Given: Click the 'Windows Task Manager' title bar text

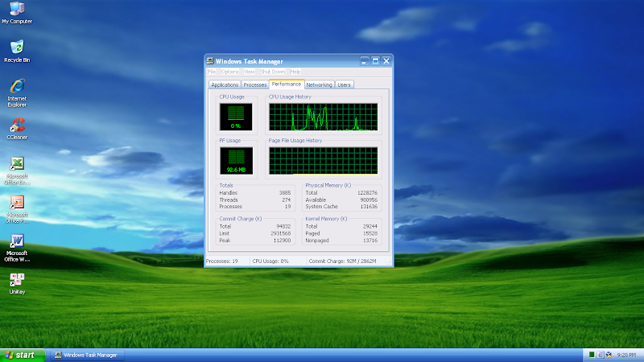Looking at the screenshot, I should (250, 61).
